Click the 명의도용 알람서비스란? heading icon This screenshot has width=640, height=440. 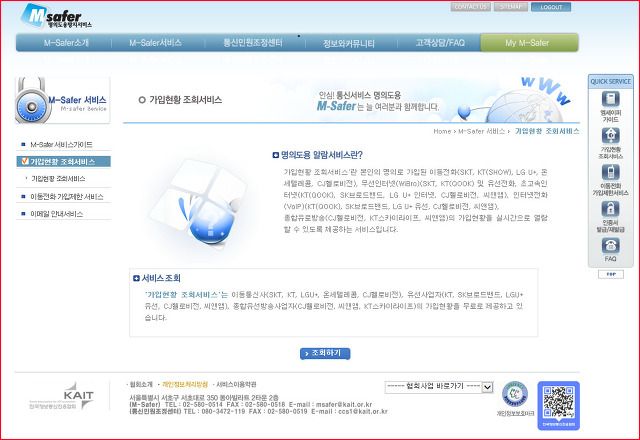click(x=276, y=155)
